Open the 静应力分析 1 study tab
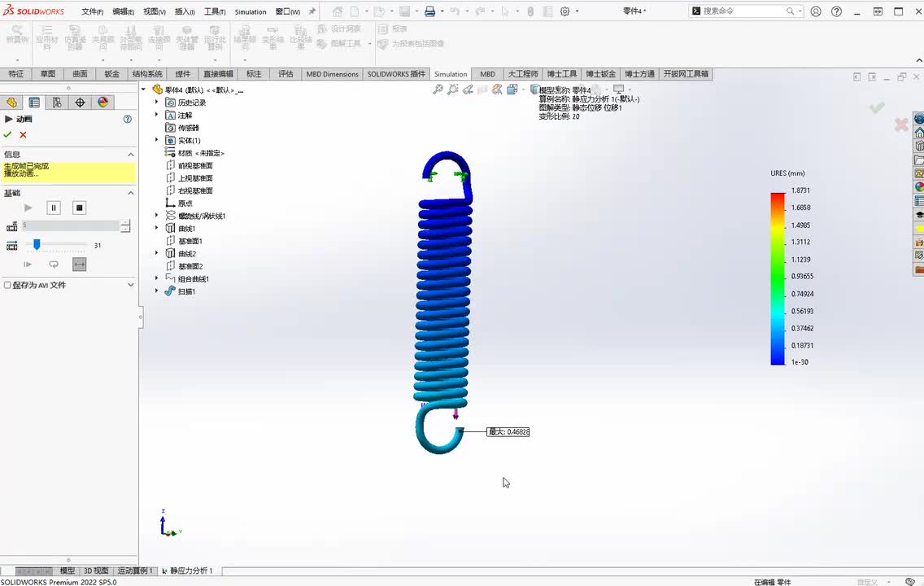 pos(187,571)
